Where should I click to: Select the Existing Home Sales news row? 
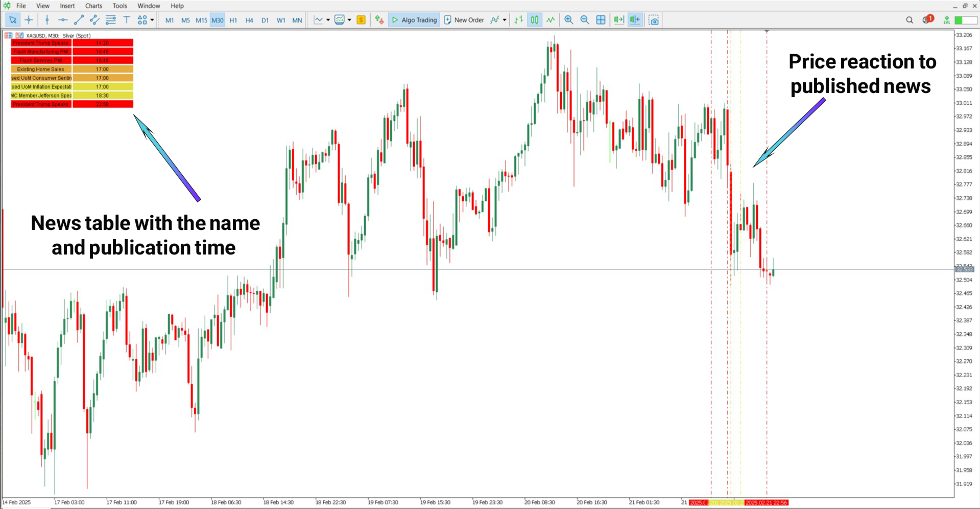coord(41,69)
